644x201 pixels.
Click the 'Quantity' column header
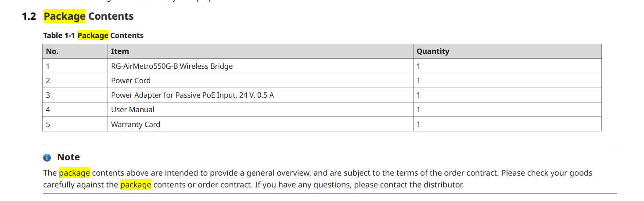tap(507, 51)
